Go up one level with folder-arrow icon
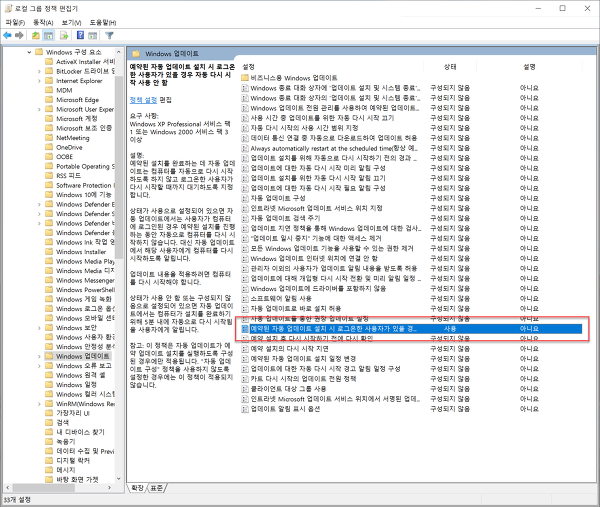Image resolution: width=600 pixels, height=507 pixels. pos(36,36)
